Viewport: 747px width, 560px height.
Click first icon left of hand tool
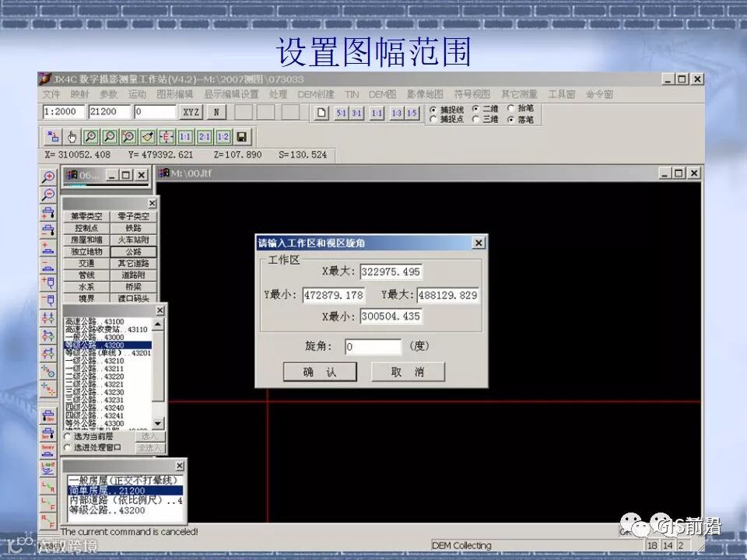(53, 137)
